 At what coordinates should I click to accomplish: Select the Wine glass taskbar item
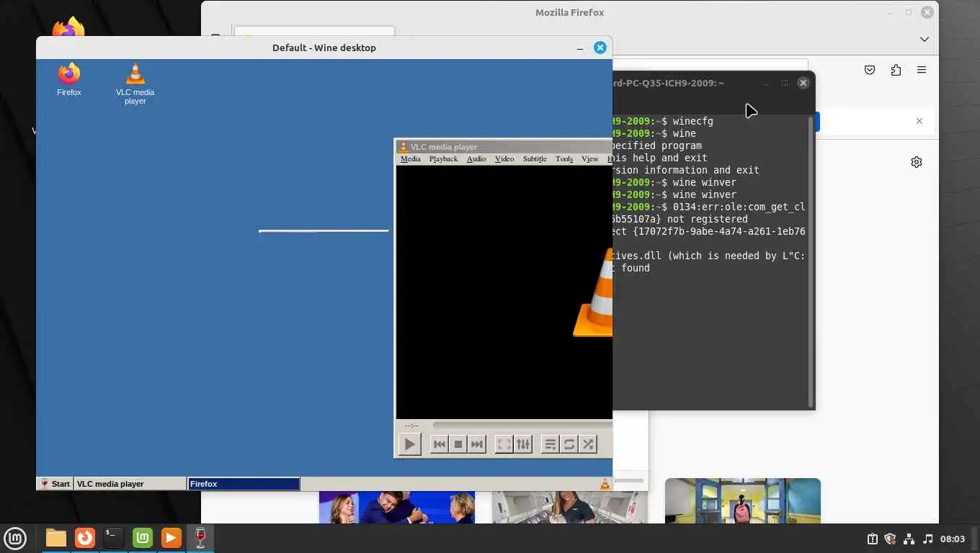(200, 538)
